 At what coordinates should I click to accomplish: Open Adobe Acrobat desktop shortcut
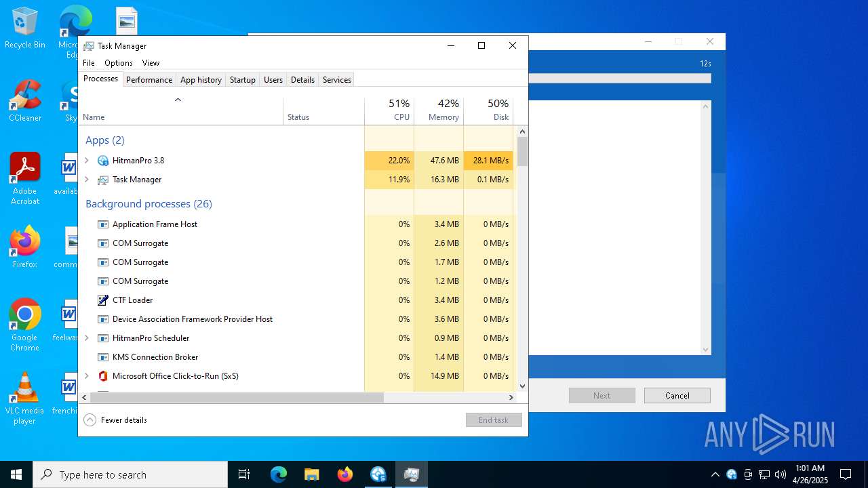click(x=25, y=179)
